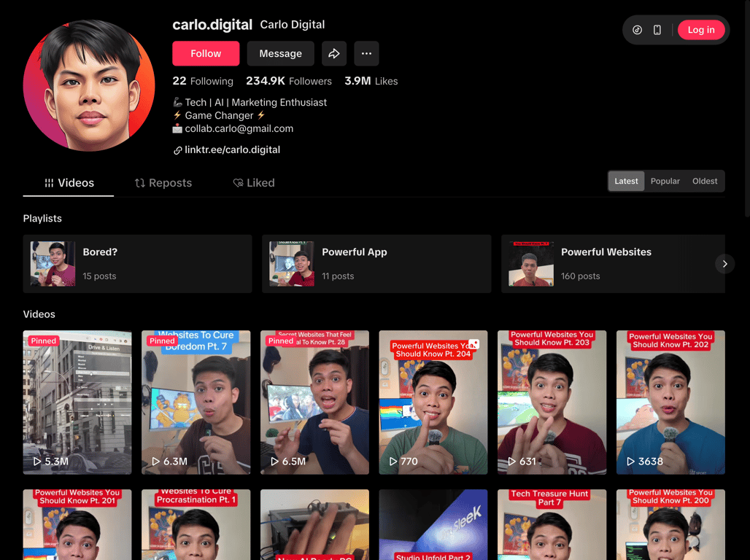Open the Powerful Websites Pt. 201 video
This screenshot has height=560, width=750.
click(x=77, y=524)
